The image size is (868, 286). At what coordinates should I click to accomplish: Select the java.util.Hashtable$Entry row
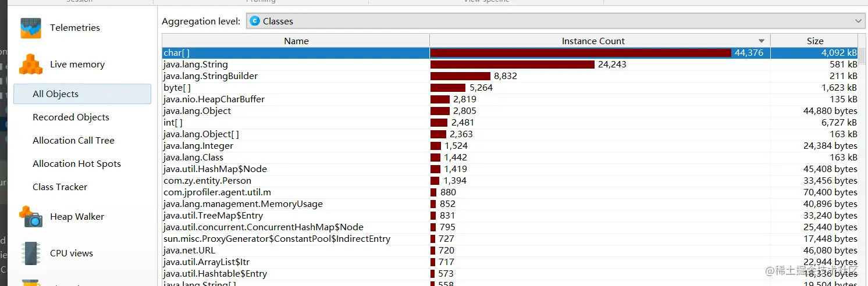tap(511, 274)
